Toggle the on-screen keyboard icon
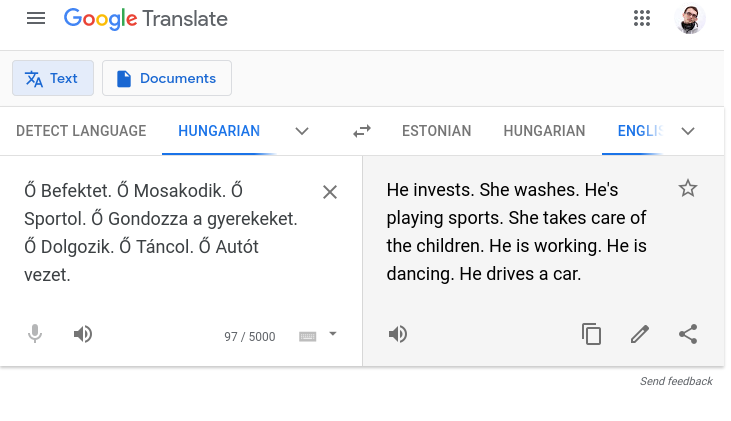Screen dimensions: 731x421 point(308,336)
